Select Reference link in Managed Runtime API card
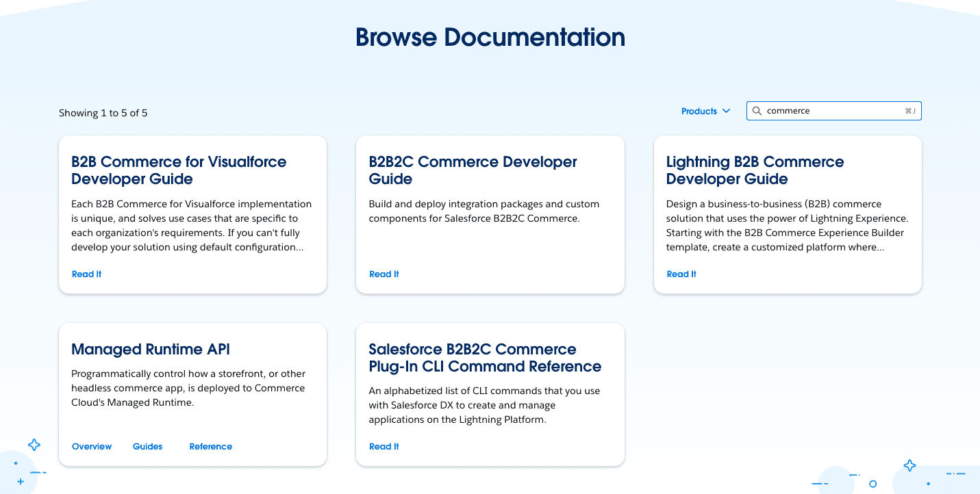 (210, 447)
